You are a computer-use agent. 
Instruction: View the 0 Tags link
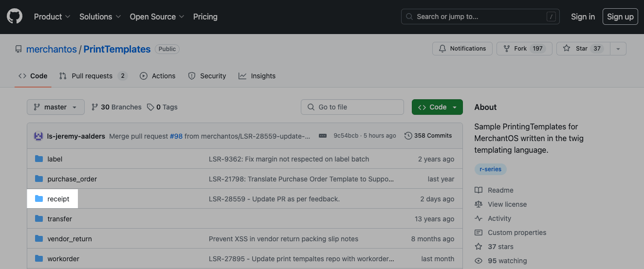[163, 107]
